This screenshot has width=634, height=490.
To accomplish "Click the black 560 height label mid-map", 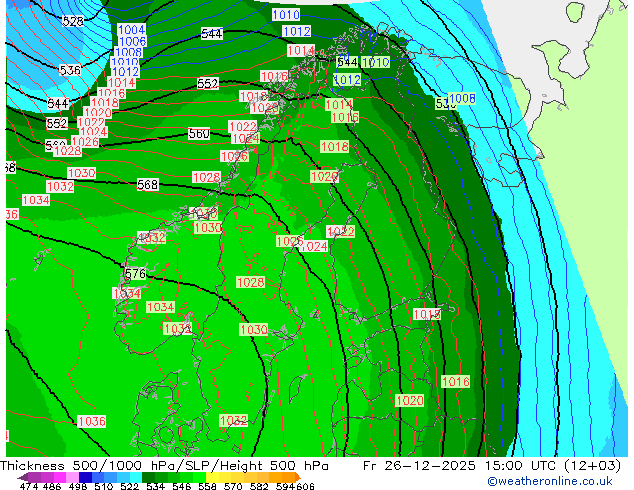I will click(x=199, y=133).
